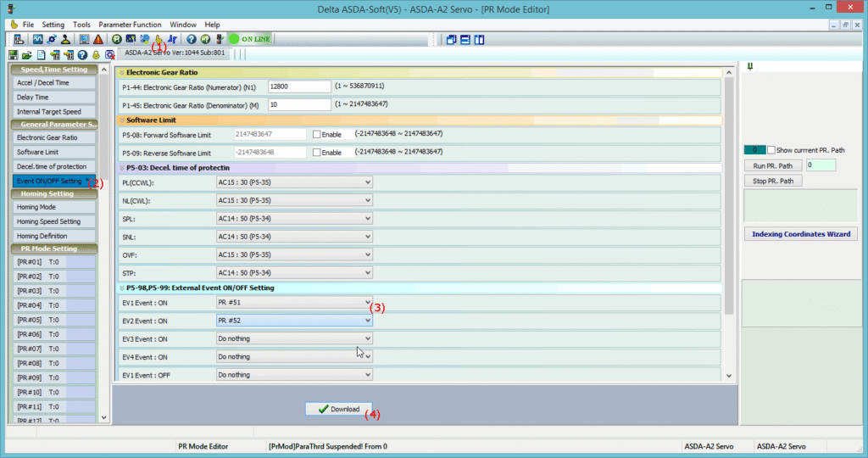
Task: Click the Electronic Gear Ratio Numerator field
Action: [299, 87]
